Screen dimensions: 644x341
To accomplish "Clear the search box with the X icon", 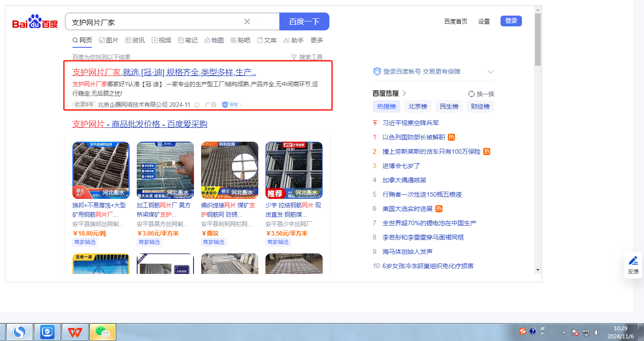I will tap(247, 21).
